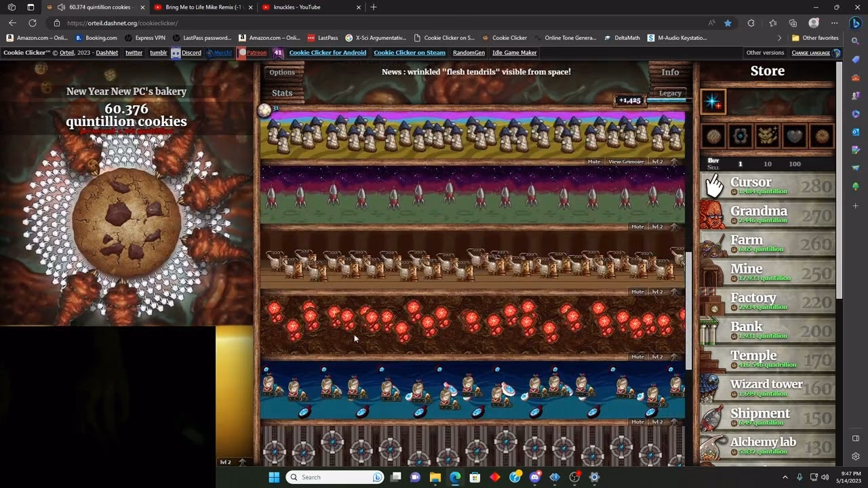The image size is (868, 488).
Task: Click the address bar URL
Action: [123, 23]
